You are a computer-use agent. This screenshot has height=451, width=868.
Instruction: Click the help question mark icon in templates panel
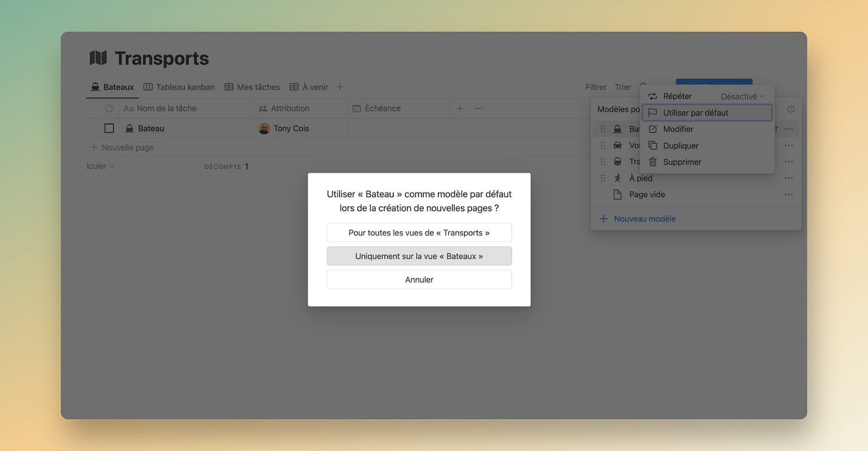(x=791, y=109)
